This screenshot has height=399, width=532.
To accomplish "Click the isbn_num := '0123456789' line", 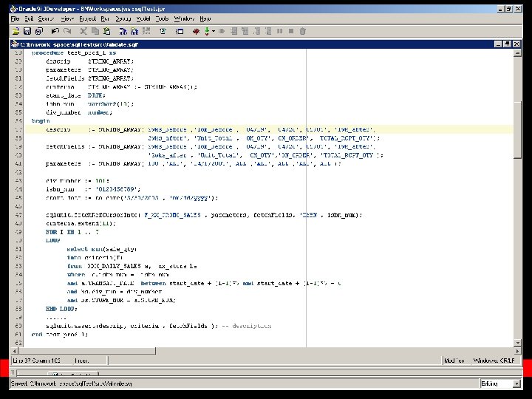I will click(x=93, y=189).
